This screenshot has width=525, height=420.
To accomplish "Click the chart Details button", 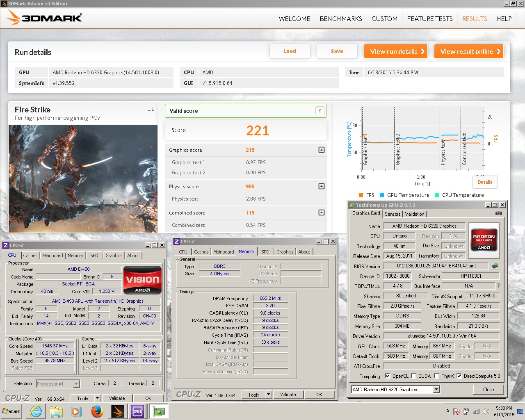I will point(485,182).
